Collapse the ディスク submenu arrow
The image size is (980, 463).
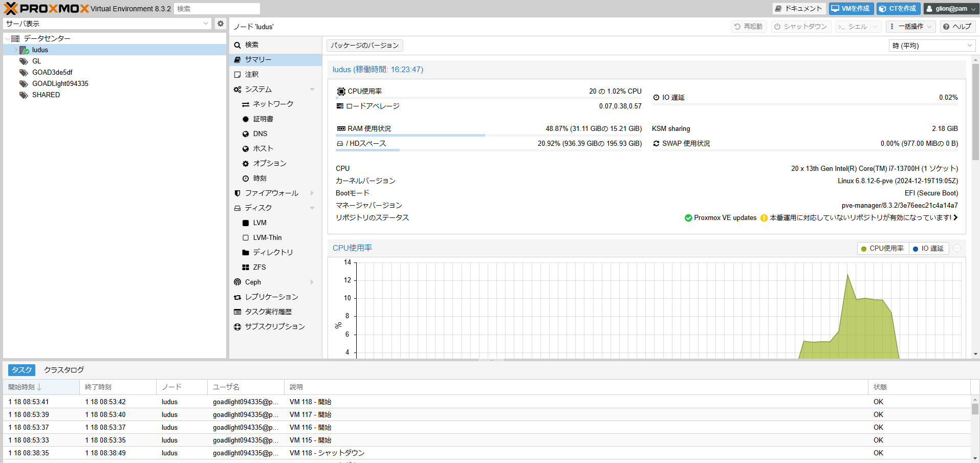[312, 208]
